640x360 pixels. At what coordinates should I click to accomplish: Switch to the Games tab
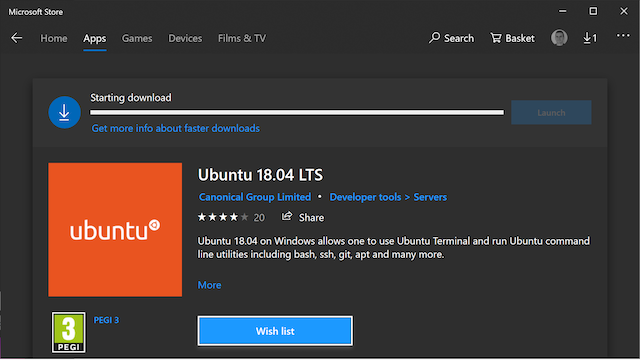[137, 38]
